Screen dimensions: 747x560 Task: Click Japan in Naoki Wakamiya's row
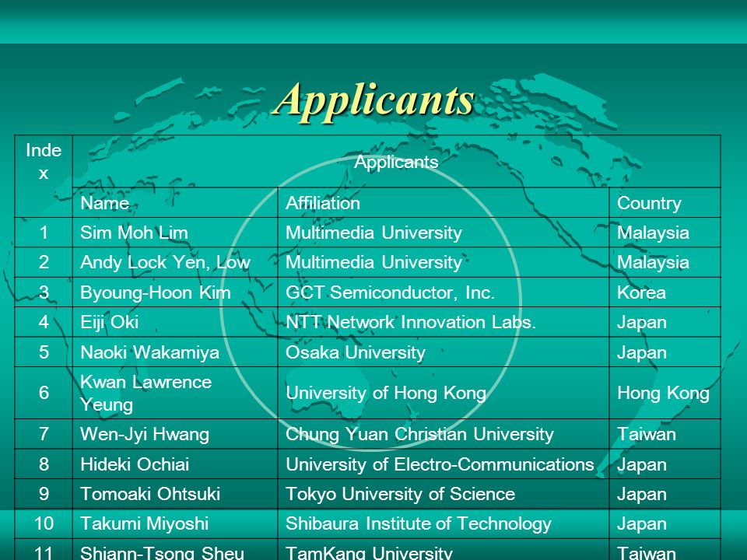tap(642, 353)
